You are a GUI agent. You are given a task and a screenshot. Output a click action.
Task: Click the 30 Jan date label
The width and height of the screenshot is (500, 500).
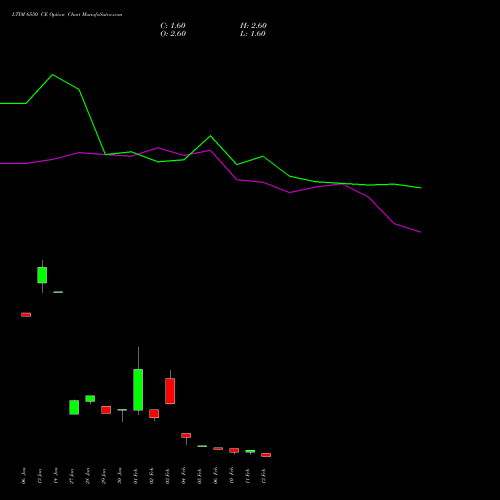[x=120, y=476]
